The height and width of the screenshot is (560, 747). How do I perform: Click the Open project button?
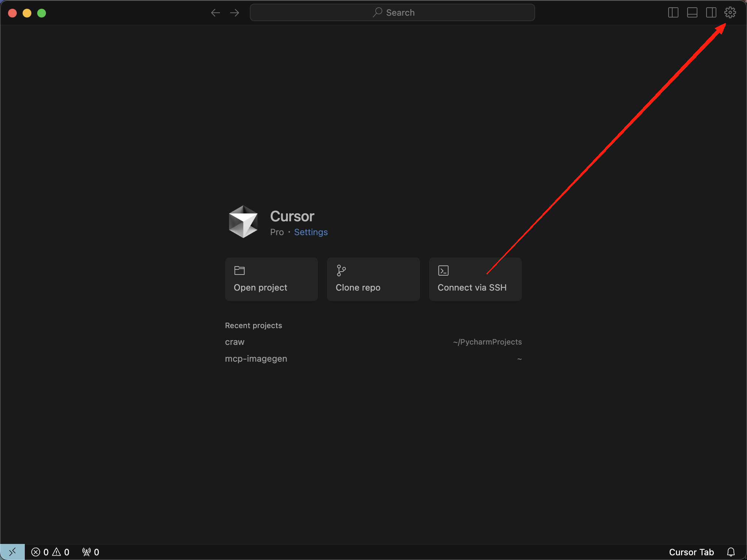(x=271, y=279)
